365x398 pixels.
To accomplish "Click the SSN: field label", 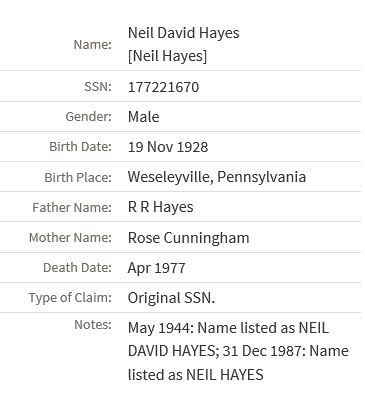I will tap(98, 87).
